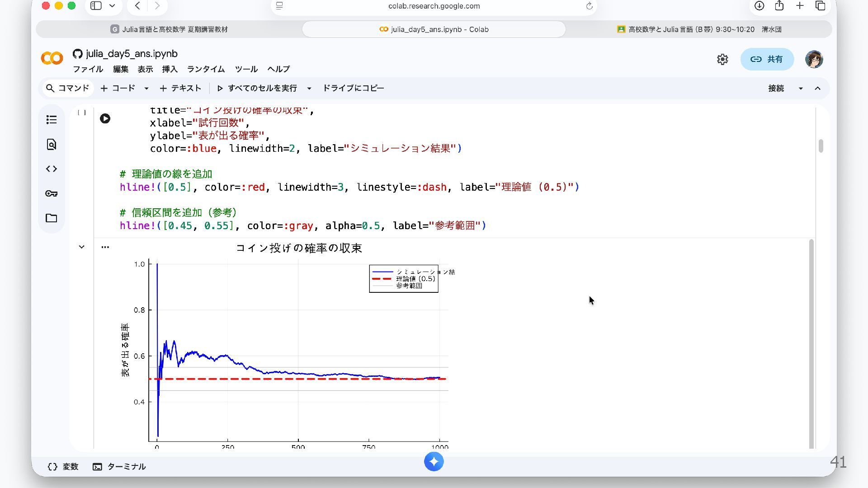Open cell output options ellipsis menu
This screenshot has height=488, width=868.
coord(105,247)
